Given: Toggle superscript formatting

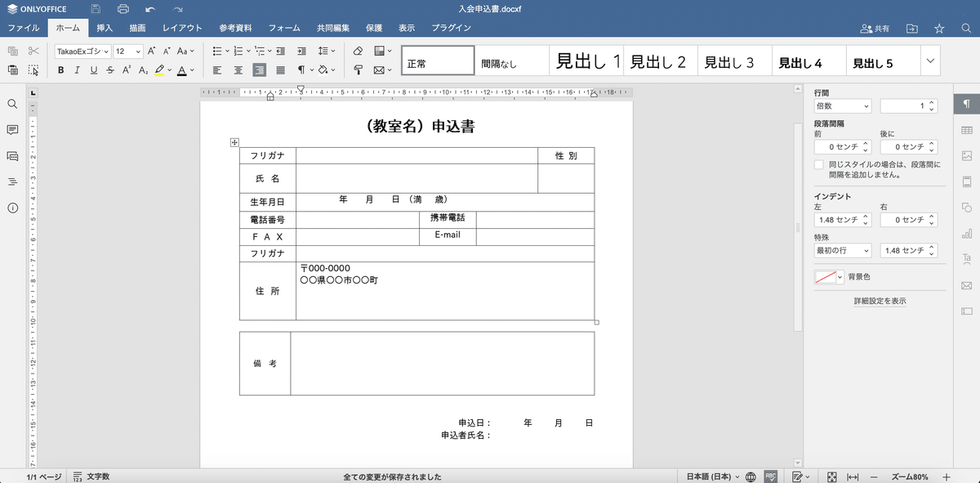Looking at the screenshot, I should 127,70.
